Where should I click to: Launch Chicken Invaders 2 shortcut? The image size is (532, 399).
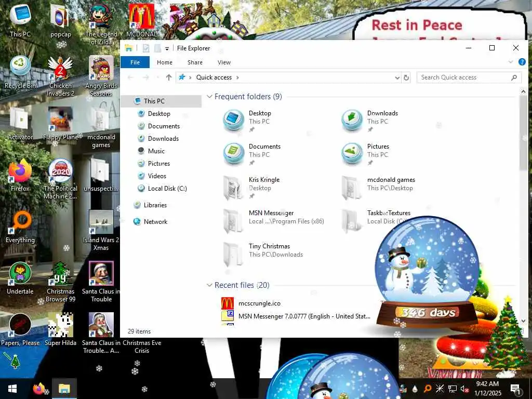tap(60, 76)
